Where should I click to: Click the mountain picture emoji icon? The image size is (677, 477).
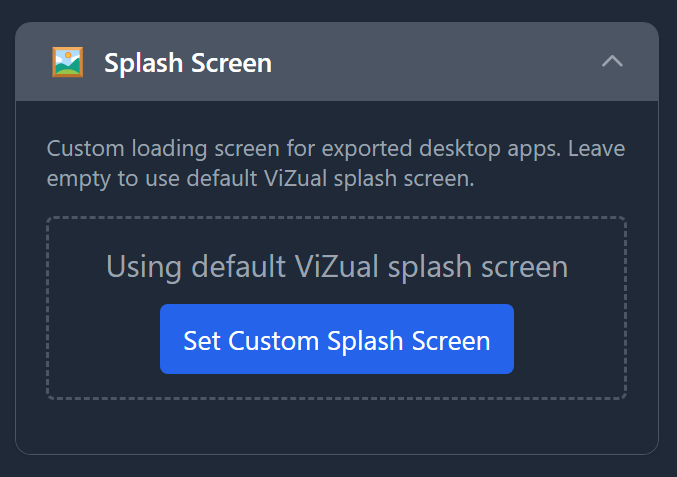coord(67,63)
